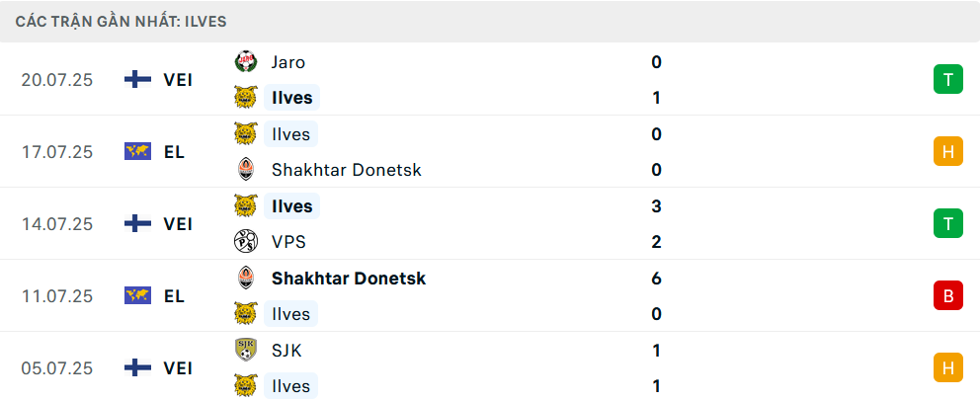Click the green T badge for the VPS match
The height and width of the screenshot is (401, 980).
pyautogui.click(x=948, y=223)
